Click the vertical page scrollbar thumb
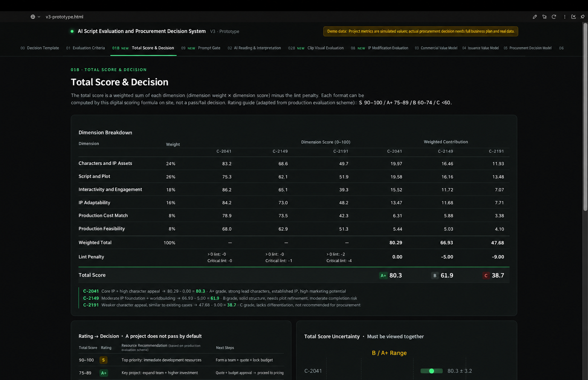588x380 pixels. point(585,117)
